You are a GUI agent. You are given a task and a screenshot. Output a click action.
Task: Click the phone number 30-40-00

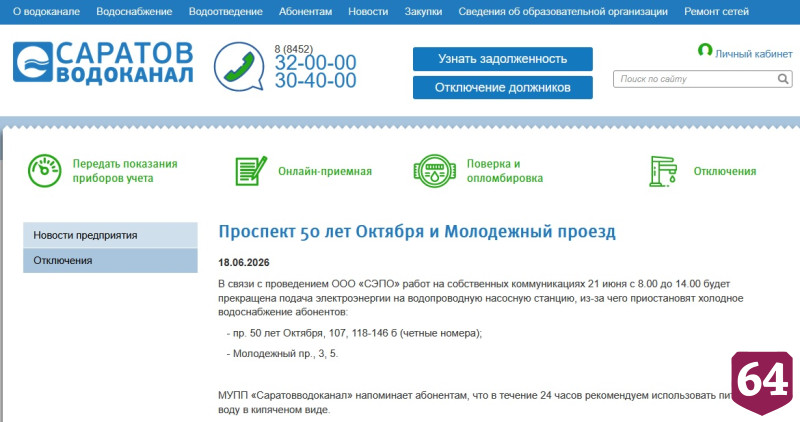[315, 81]
